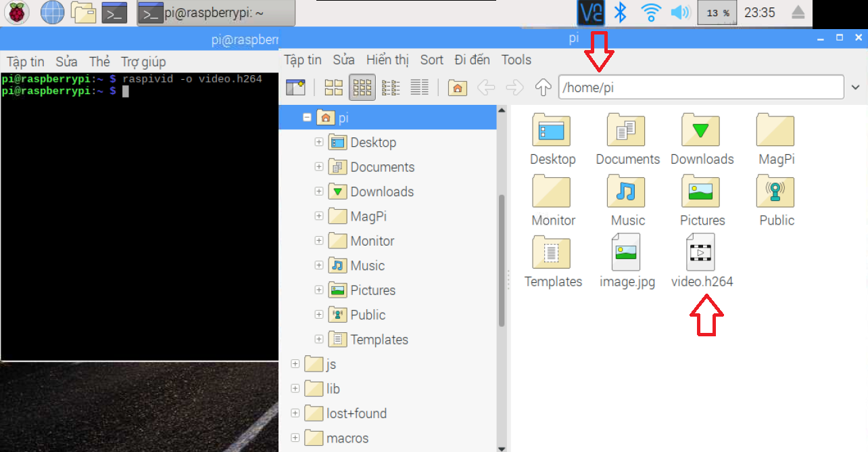Image resolution: width=868 pixels, height=452 pixels.
Task: Expand Music in the folder tree
Action: click(319, 265)
